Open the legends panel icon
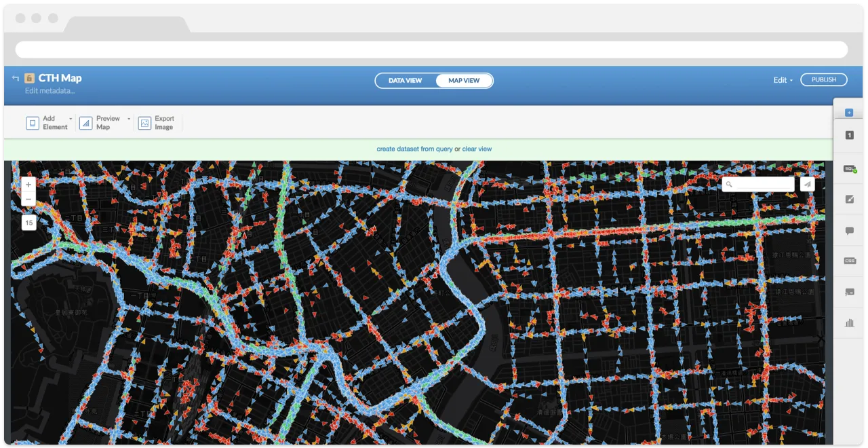This screenshot has width=868, height=448. point(849,292)
